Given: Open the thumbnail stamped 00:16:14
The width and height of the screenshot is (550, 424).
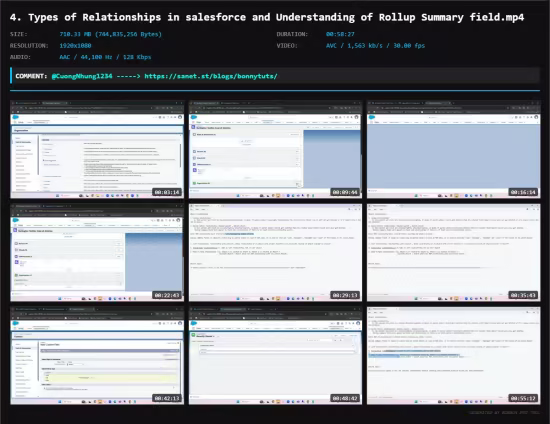Looking at the screenshot, I should coord(454,149).
